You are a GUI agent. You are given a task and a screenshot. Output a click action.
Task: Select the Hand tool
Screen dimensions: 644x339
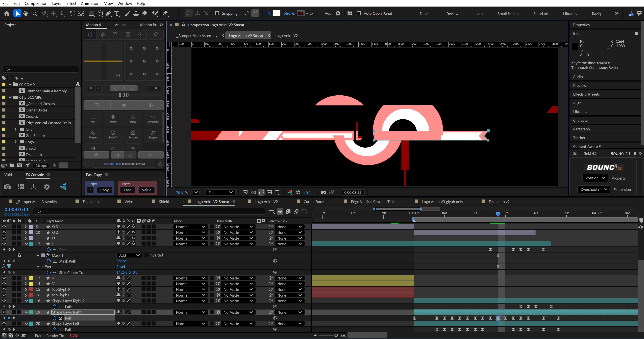(x=26, y=13)
